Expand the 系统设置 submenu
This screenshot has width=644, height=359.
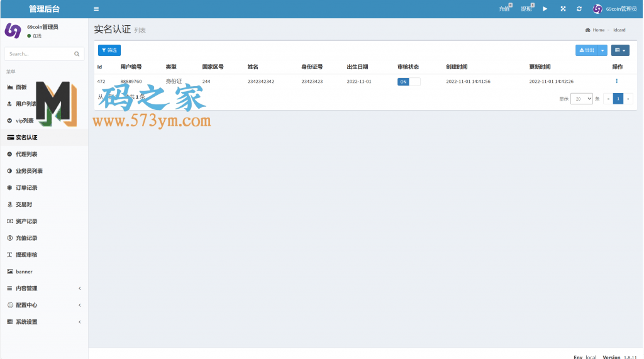pyautogui.click(x=44, y=322)
